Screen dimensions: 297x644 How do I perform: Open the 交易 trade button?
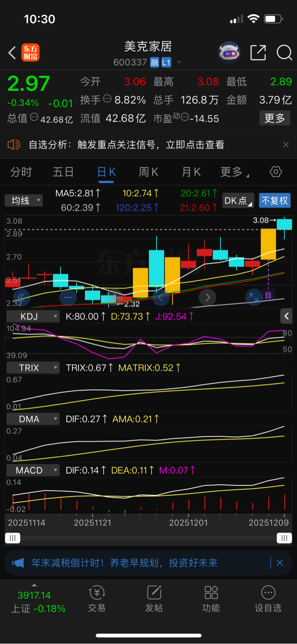click(97, 599)
